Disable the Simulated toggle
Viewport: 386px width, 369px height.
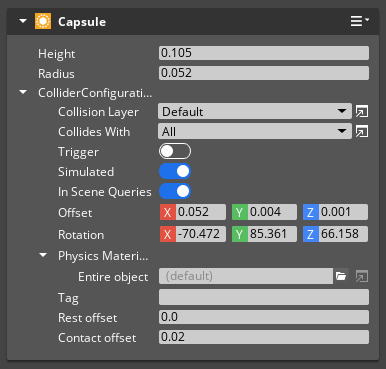click(x=175, y=171)
